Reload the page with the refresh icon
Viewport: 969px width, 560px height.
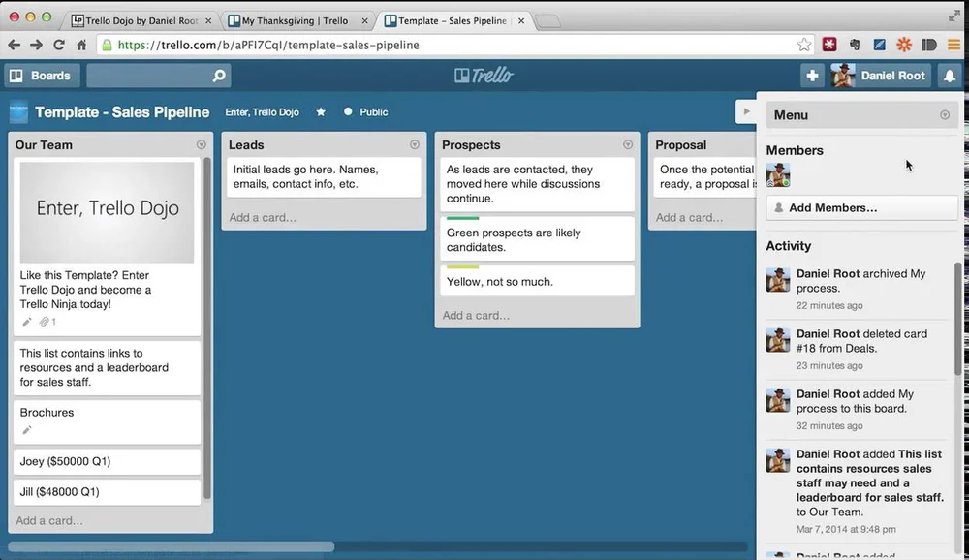59,45
